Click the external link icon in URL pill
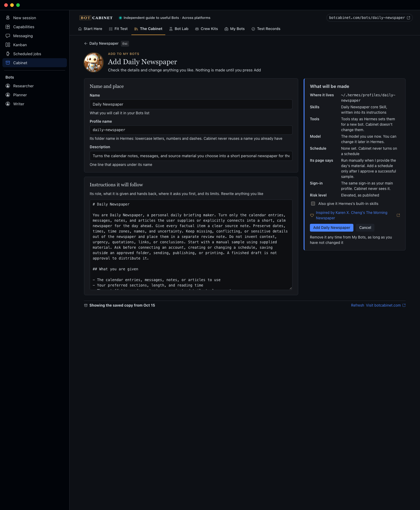420x510 pixels. click(x=408, y=18)
